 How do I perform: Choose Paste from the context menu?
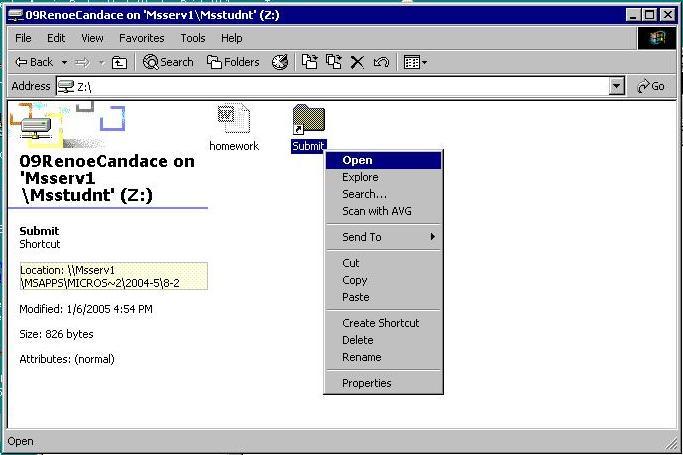click(383, 297)
